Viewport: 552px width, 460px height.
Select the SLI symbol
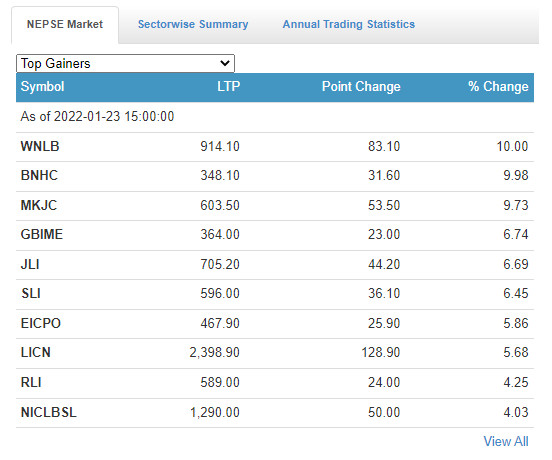(x=31, y=293)
